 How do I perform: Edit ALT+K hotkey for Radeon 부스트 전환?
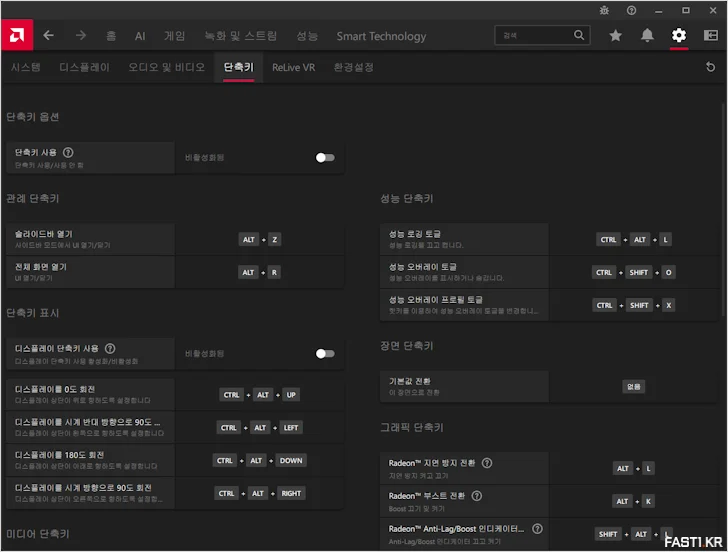pos(634,501)
